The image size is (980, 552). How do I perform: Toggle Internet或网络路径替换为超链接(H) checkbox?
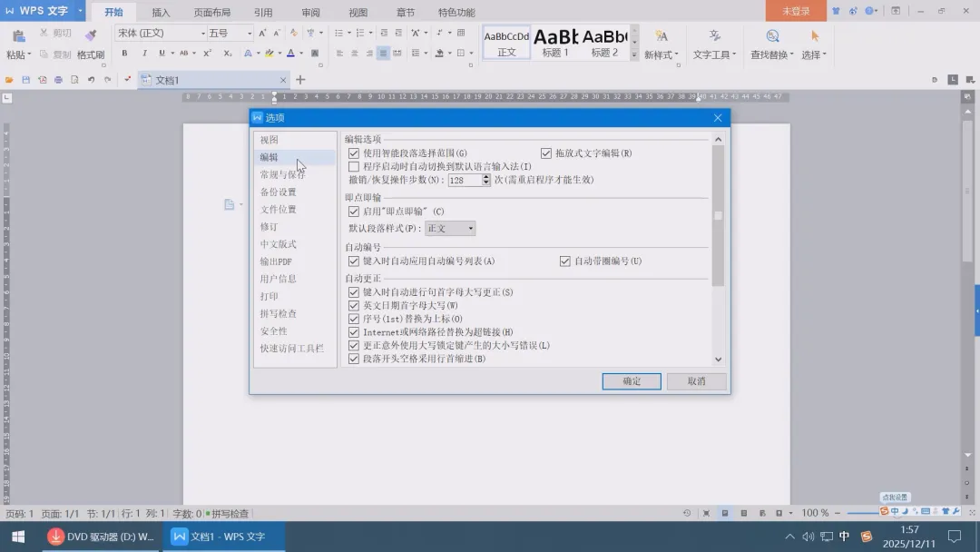coord(354,332)
